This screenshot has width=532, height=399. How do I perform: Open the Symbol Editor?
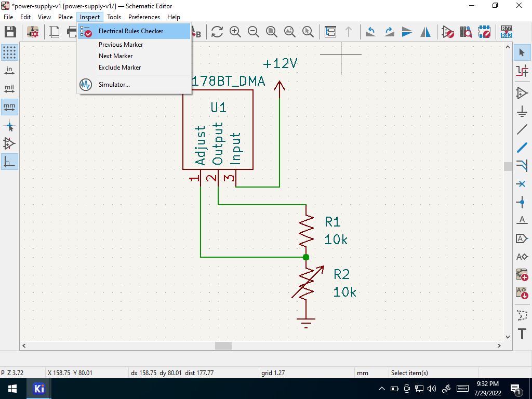pos(448,32)
